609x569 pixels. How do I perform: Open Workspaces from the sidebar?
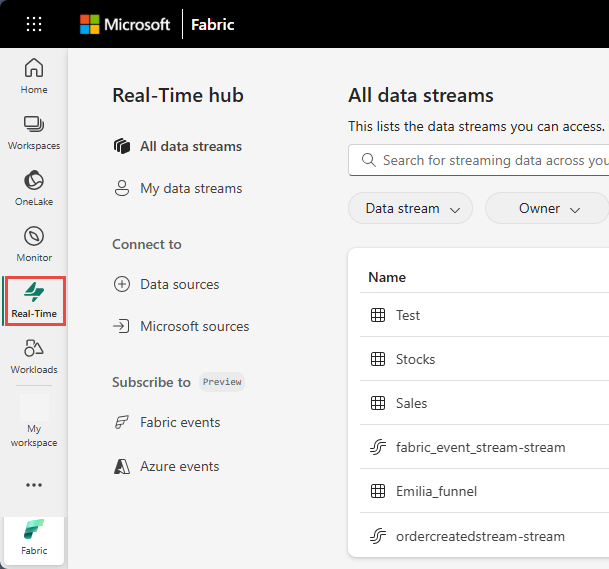point(34,133)
